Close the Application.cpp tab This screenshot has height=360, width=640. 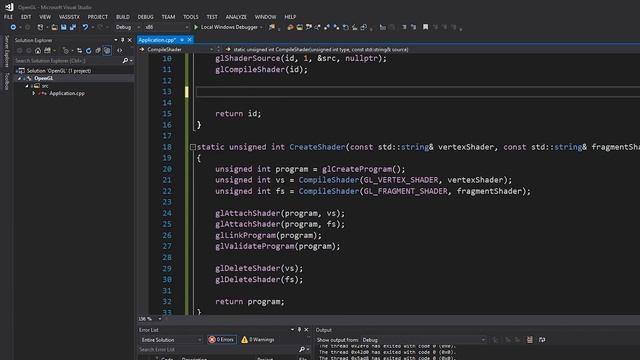click(x=190, y=40)
